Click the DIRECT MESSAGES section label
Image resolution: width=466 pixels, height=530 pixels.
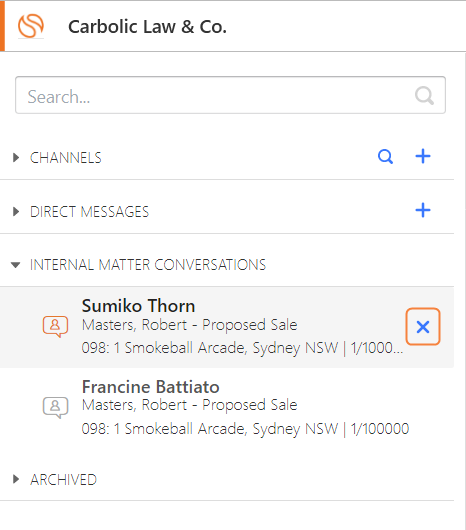pyautogui.click(x=89, y=212)
